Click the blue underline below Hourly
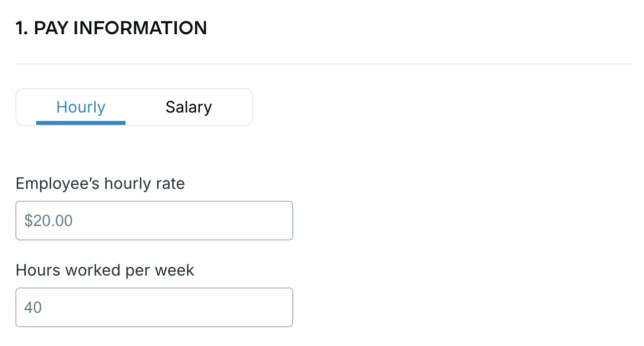Viewport: 644px width, 346px height. 81,122
